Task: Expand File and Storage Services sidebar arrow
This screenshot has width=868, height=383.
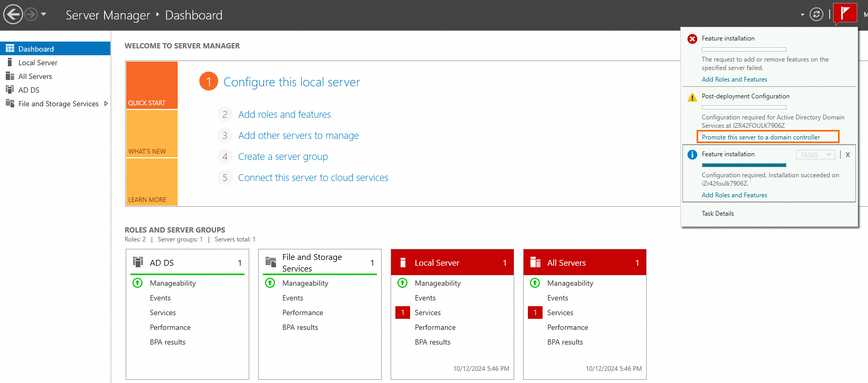Action: (x=106, y=104)
